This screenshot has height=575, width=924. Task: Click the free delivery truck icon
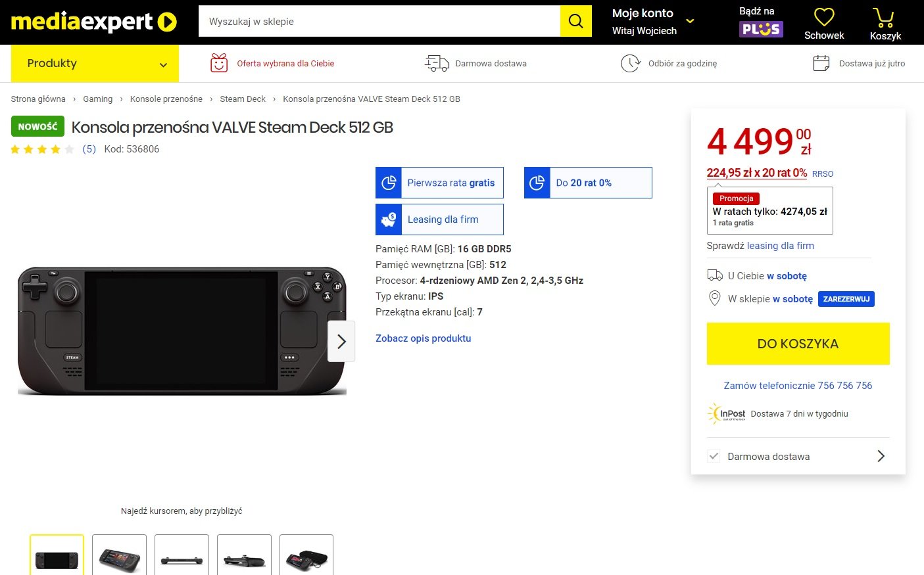(x=437, y=63)
